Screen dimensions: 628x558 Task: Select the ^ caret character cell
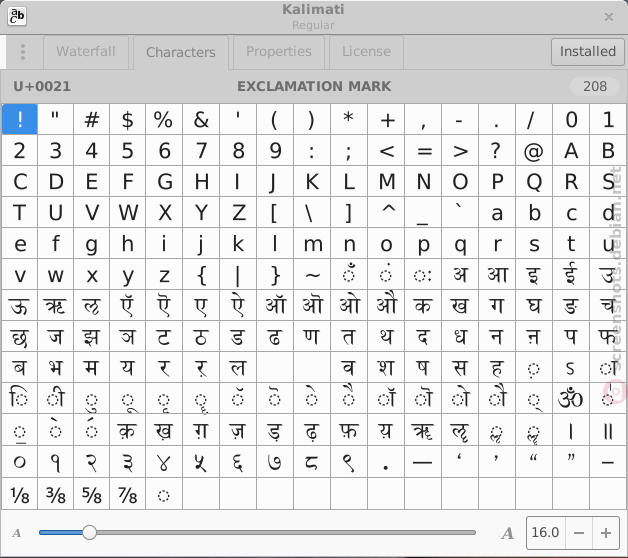pos(386,212)
